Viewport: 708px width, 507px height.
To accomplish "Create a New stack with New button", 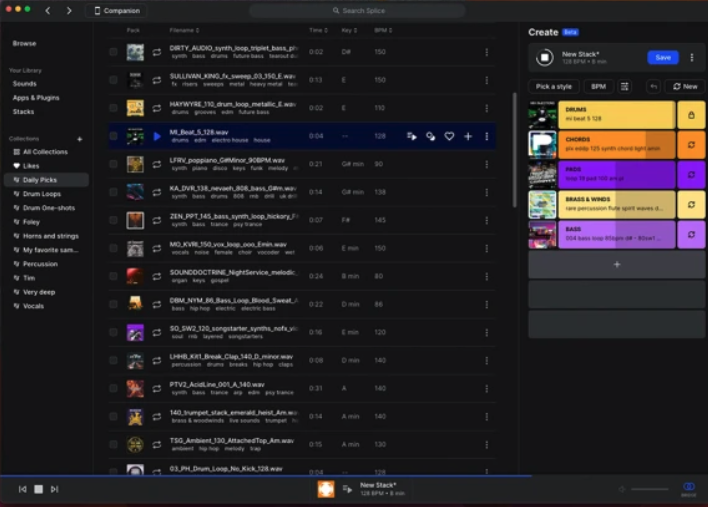I will 685,86.
